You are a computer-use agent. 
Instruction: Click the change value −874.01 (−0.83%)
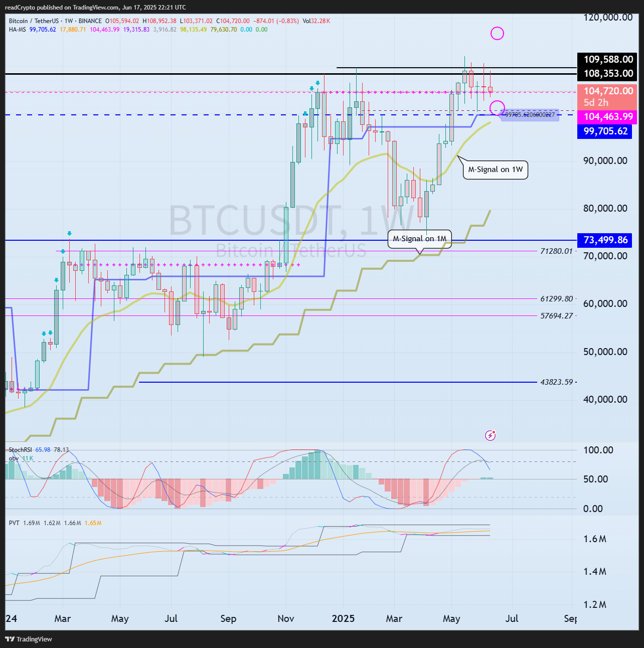pos(276,21)
